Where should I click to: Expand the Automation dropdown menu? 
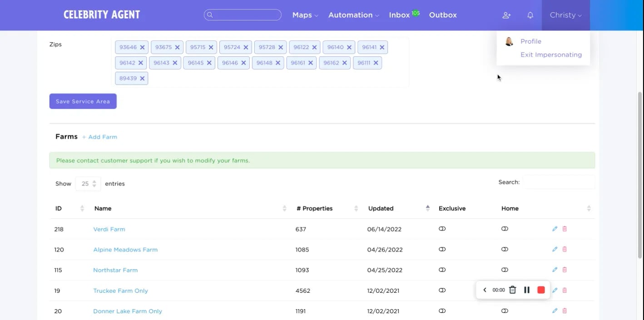pos(353,15)
